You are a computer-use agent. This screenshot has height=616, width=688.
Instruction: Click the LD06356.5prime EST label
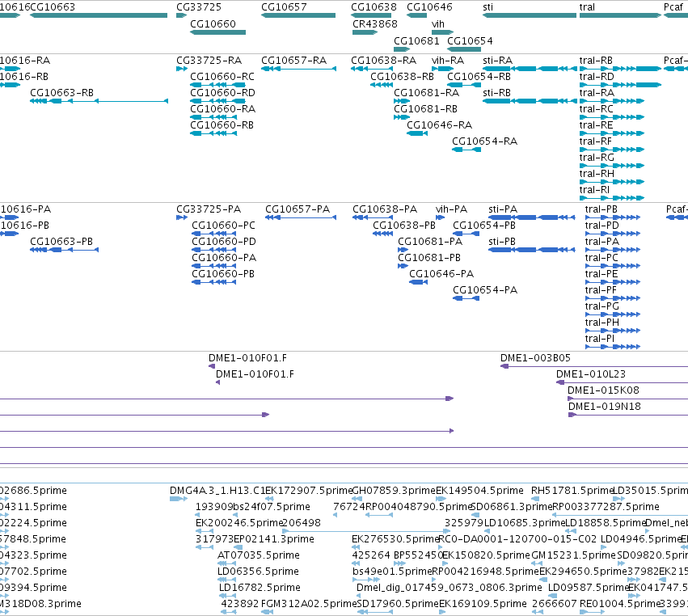point(259,572)
